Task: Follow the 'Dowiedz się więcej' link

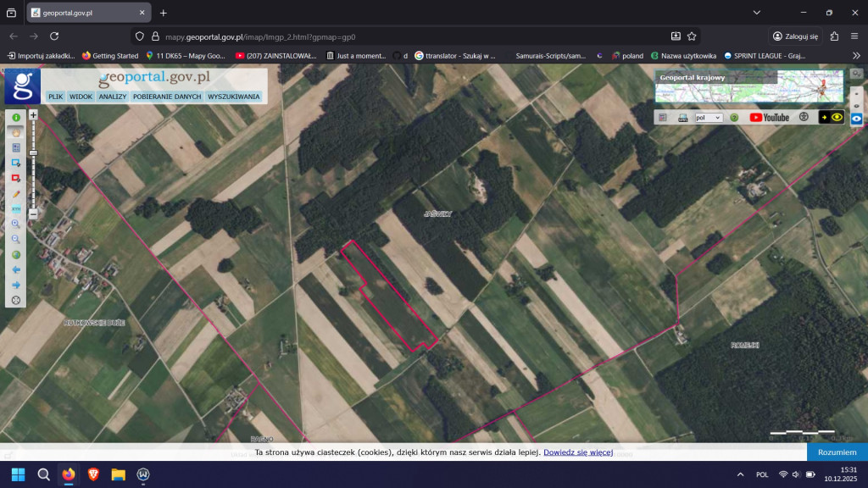Action: [578, 452]
